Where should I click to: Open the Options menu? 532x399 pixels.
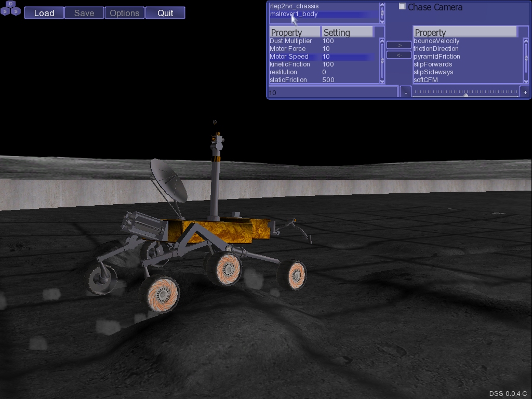tap(125, 13)
